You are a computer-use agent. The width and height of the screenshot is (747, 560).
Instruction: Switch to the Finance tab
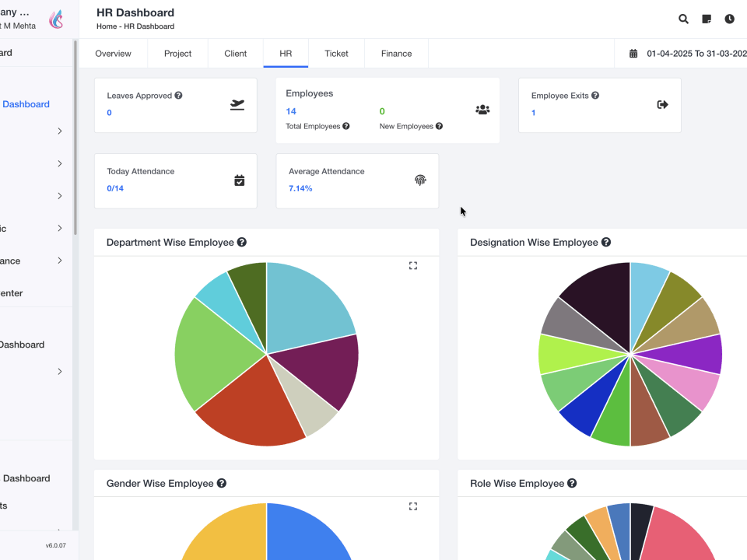tap(396, 54)
